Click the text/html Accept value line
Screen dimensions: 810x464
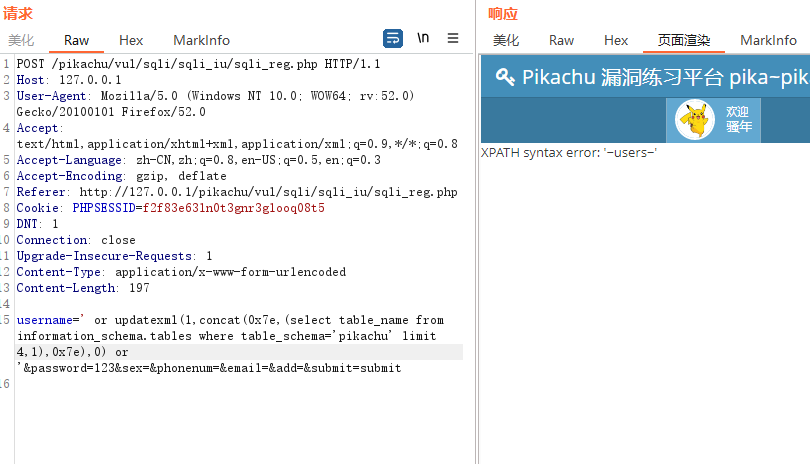pos(237,144)
